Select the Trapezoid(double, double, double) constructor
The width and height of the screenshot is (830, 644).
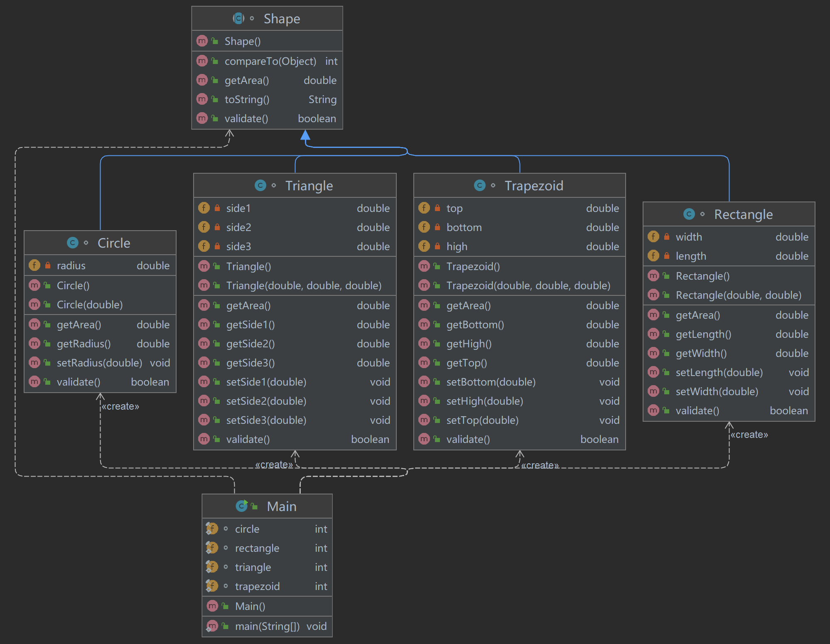pos(528,285)
